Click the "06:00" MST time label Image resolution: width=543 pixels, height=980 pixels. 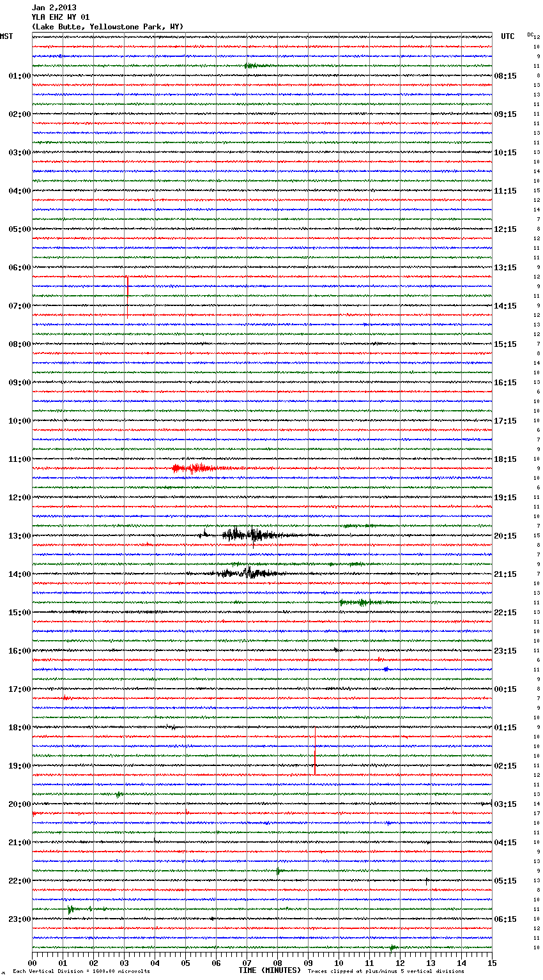(x=20, y=268)
